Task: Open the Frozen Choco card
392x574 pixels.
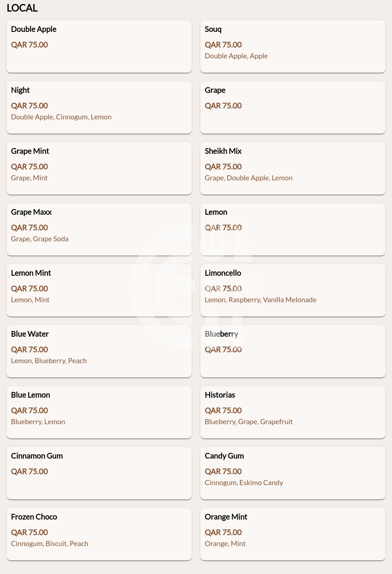Action: pos(99,534)
